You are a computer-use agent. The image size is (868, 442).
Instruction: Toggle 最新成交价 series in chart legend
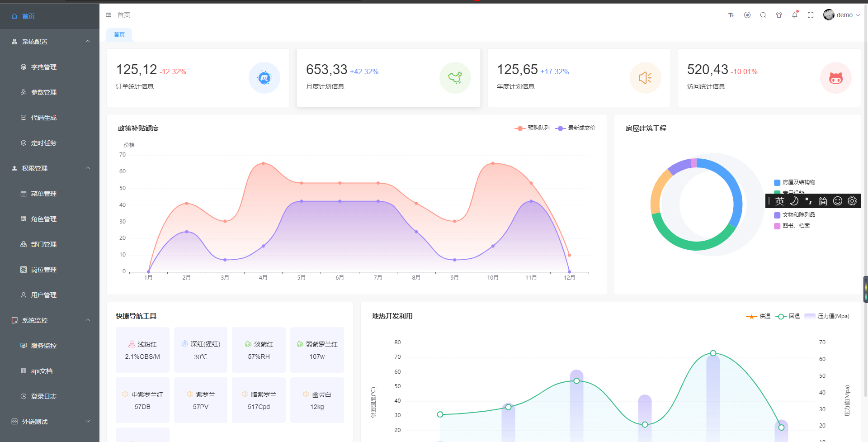[x=575, y=128]
